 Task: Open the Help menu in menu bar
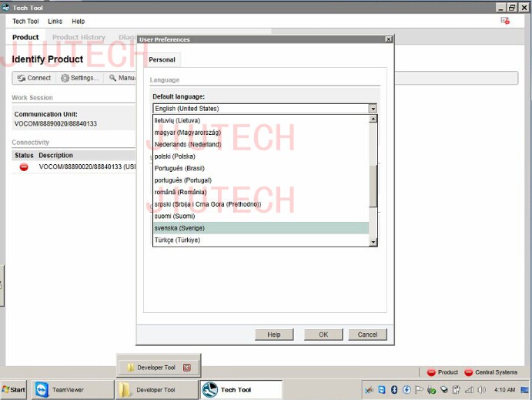[x=79, y=22]
